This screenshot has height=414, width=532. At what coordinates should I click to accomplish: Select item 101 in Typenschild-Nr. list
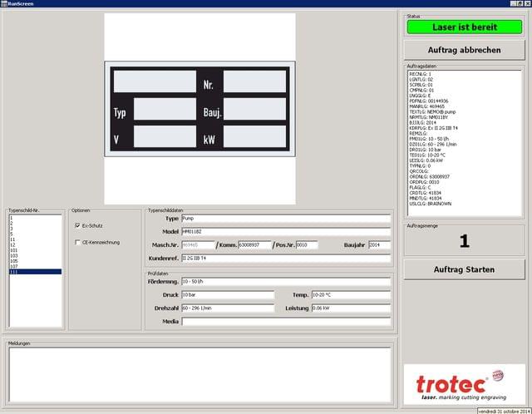(33, 249)
